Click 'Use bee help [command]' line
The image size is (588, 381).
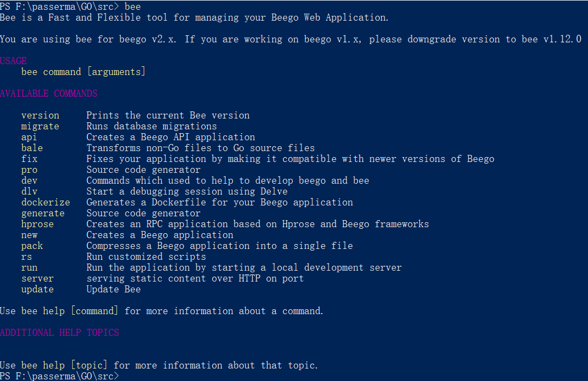162,311
